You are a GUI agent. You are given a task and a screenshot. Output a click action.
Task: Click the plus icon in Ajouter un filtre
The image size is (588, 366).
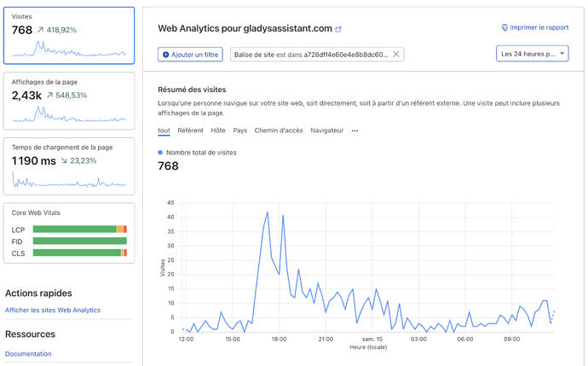pos(166,55)
